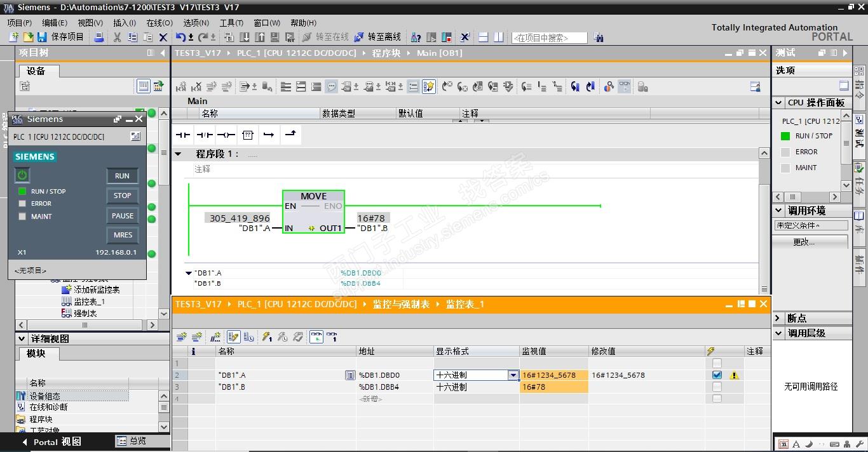Collapse the CPU 操作面板 section
This screenshot has height=452, width=868.
tap(779, 102)
